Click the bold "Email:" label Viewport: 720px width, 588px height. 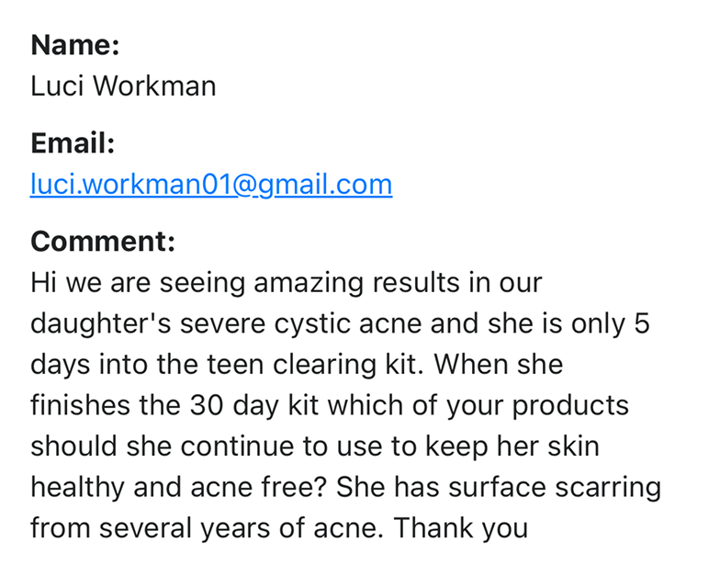point(73,143)
